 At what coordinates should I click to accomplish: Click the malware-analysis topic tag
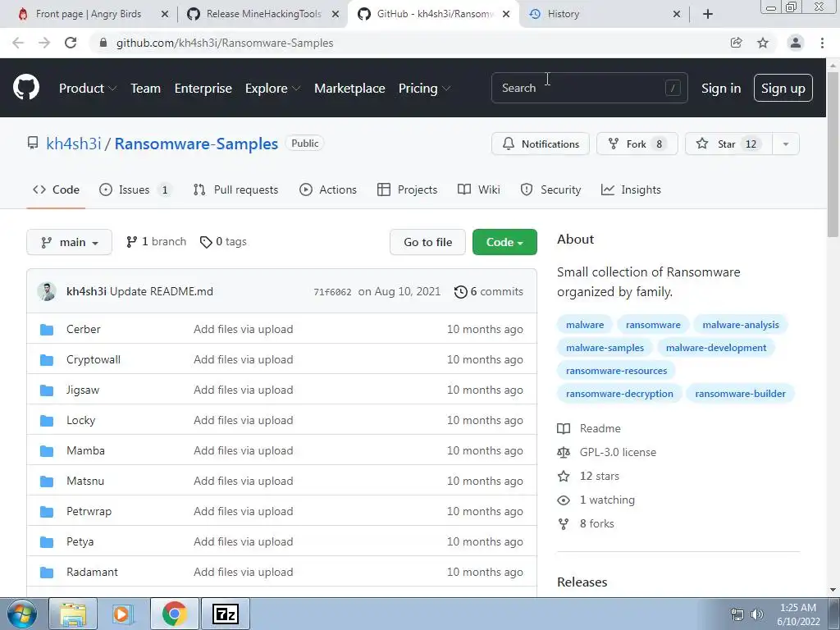pyautogui.click(x=741, y=325)
